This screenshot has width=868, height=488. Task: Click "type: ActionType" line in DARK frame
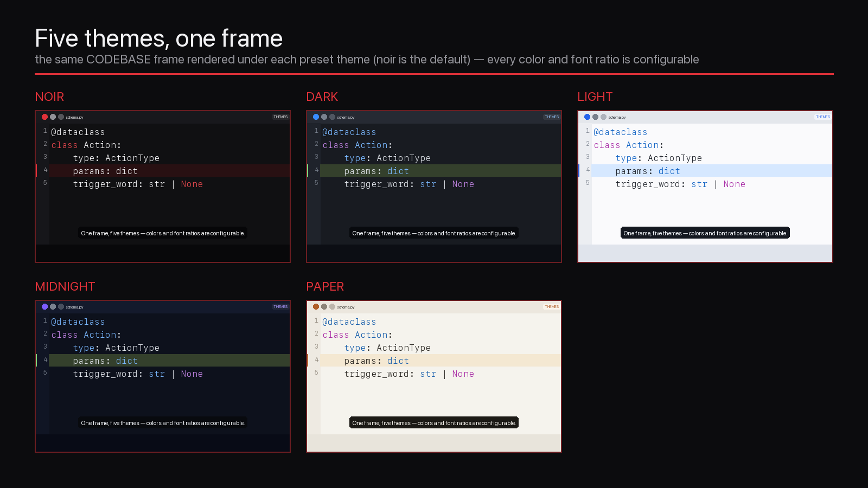click(x=387, y=158)
